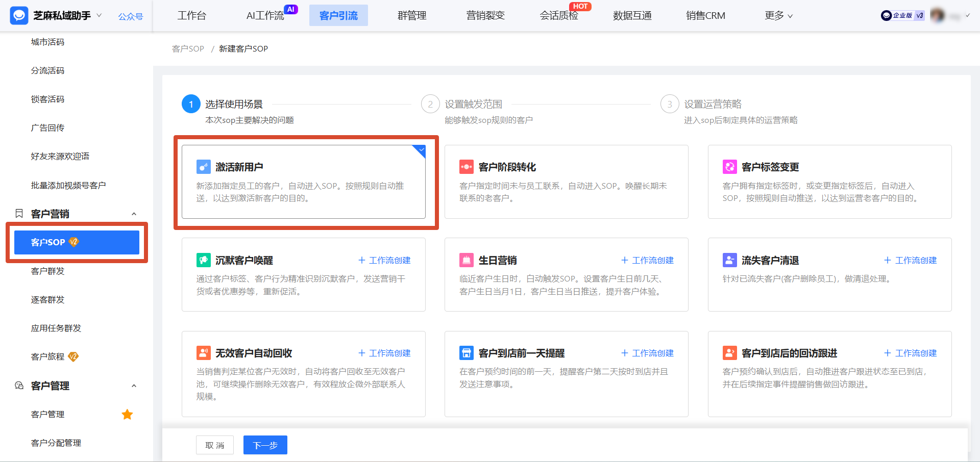Click the 客户到店前一天提醒 card icon
Screen dimensions: 980x462
[467, 353]
